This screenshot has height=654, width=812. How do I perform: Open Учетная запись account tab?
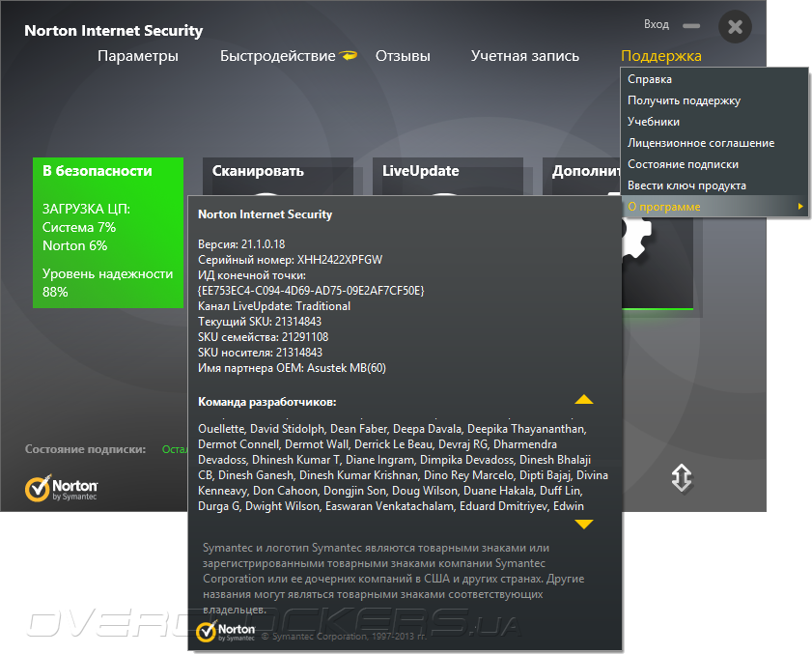tap(524, 56)
